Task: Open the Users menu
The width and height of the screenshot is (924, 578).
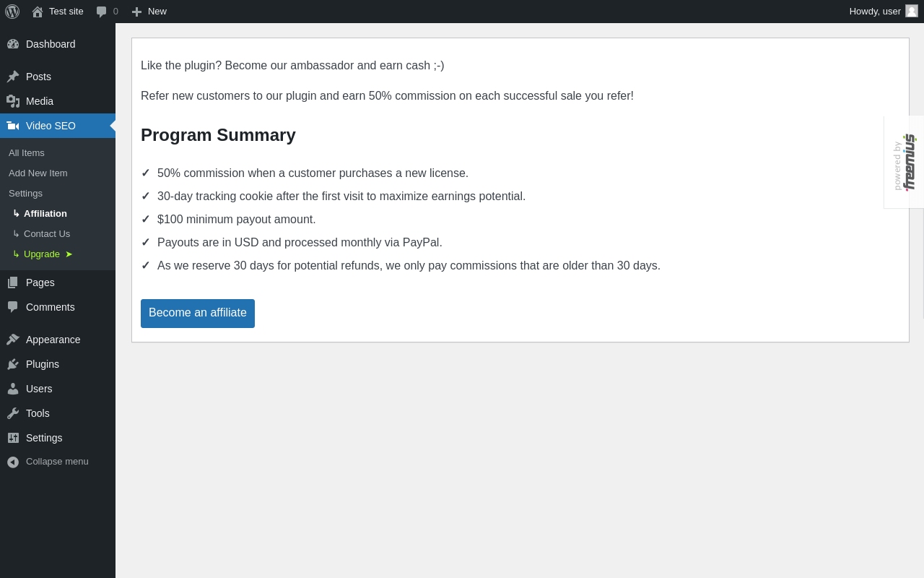Action: click(x=39, y=389)
